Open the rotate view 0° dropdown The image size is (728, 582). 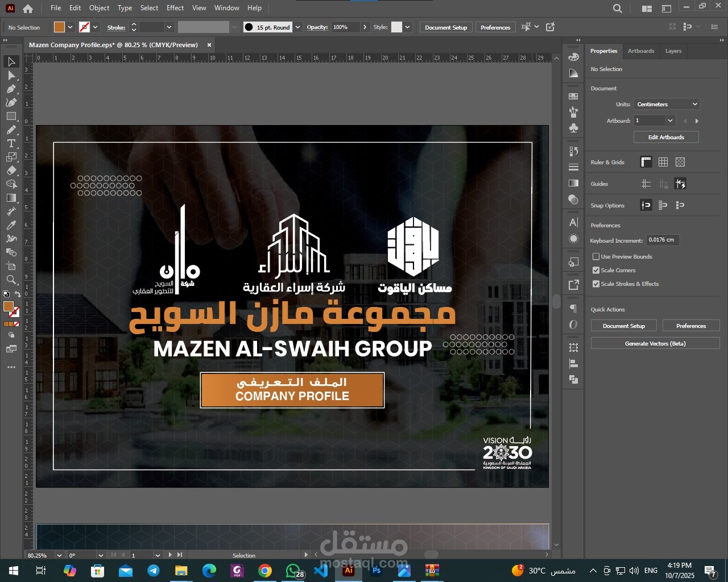coord(101,555)
